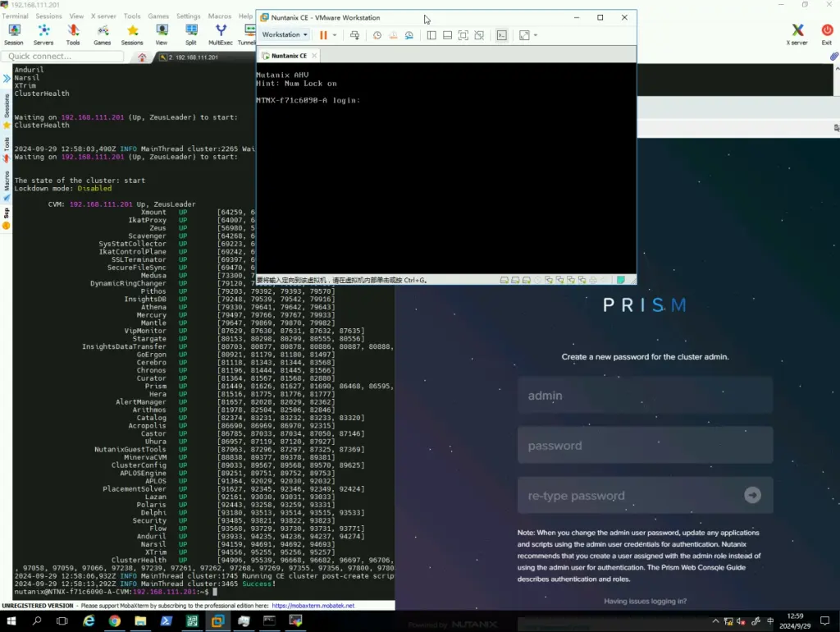
Task: Open the Macros menu in MobaXterm
Action: click(x=219, y=16)
